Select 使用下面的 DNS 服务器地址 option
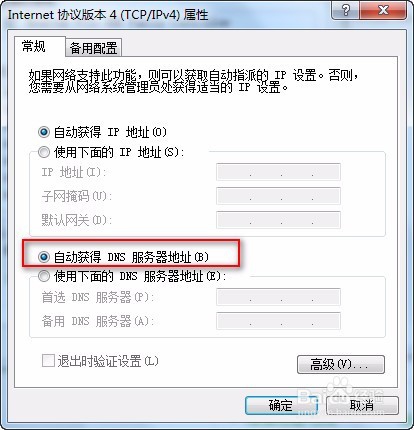The image size is (414, 430). click(44, 276)
